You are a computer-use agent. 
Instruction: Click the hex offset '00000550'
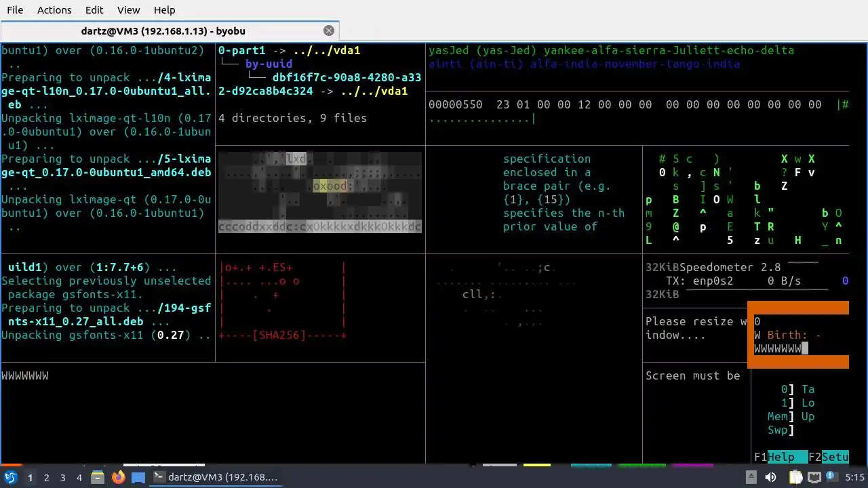click(x=456, y=104)
